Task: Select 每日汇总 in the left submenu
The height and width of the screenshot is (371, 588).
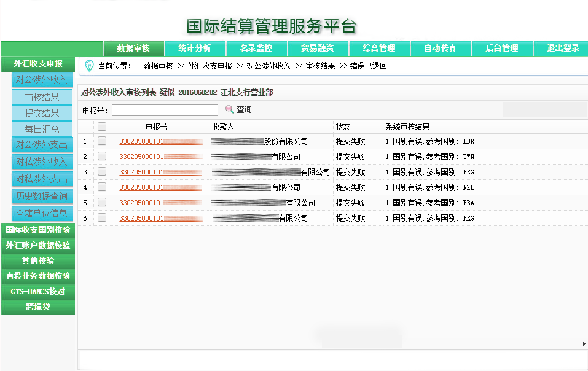Action: tap(42, 129)
